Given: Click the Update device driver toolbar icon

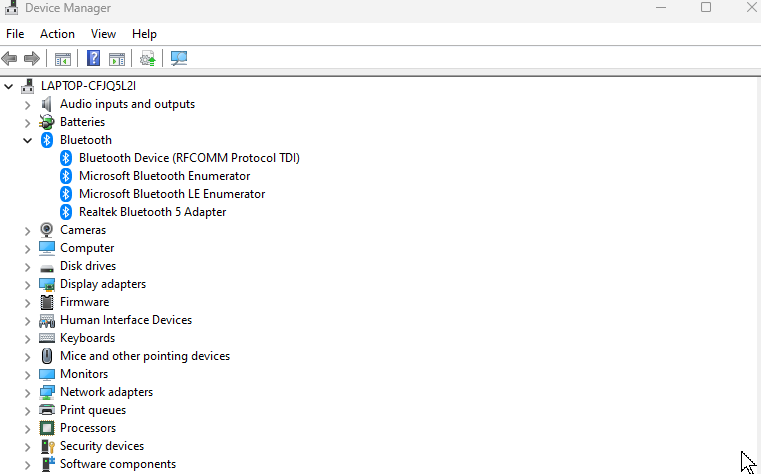Looking at the screenshot, I should 148,58.
